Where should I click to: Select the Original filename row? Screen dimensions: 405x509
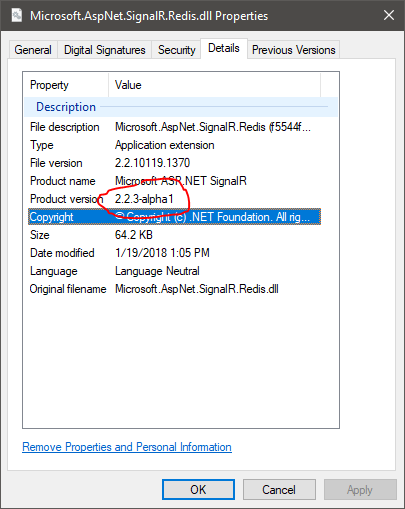[x=174, y=289]
